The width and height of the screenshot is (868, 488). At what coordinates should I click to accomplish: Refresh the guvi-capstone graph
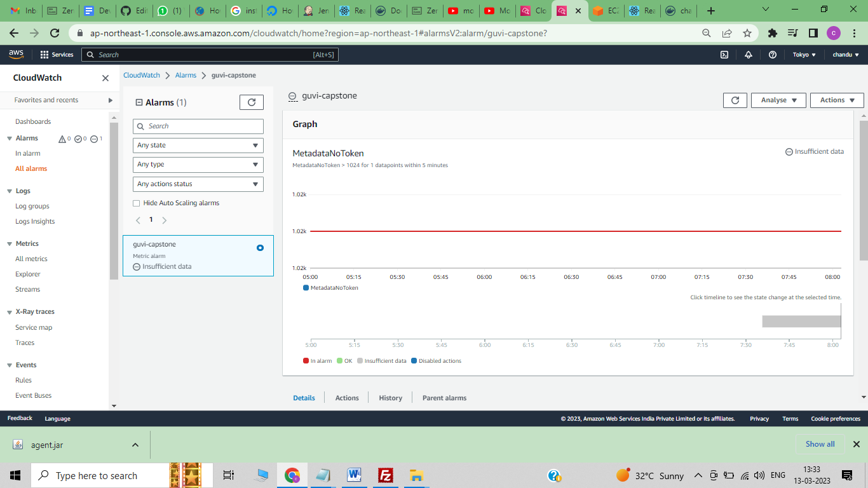point(735,100)
